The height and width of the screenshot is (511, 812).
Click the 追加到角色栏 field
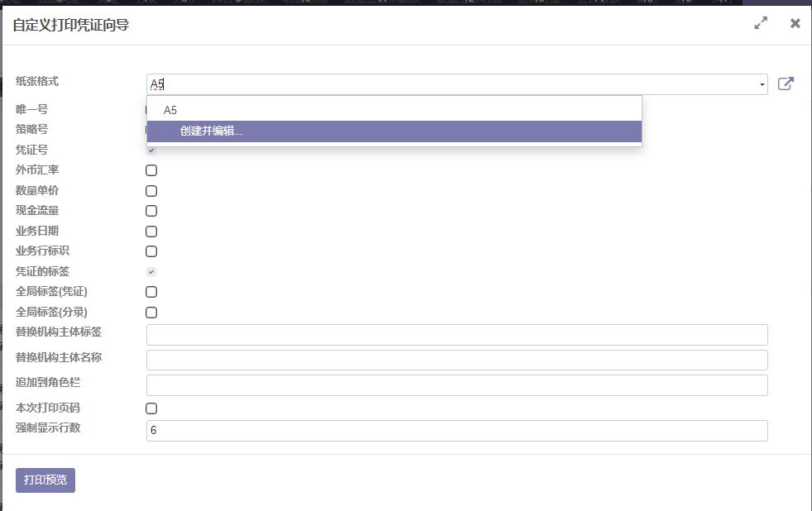[456, 385]
